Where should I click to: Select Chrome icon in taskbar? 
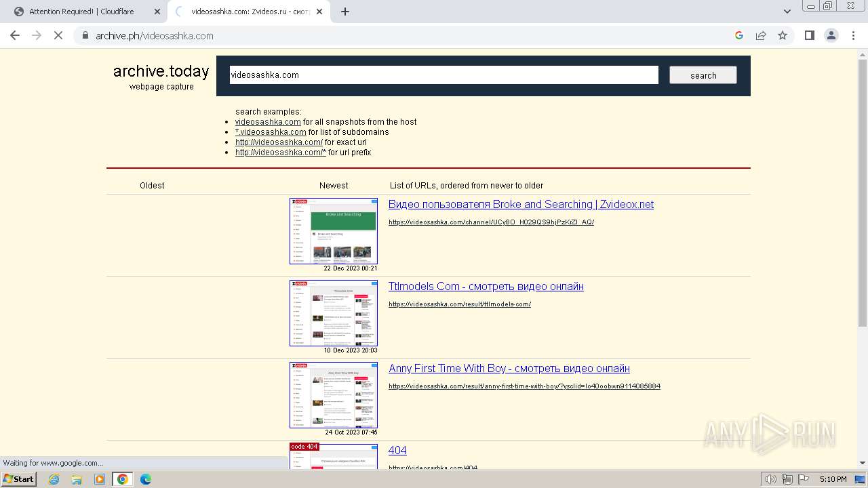(x=122, y=479)
